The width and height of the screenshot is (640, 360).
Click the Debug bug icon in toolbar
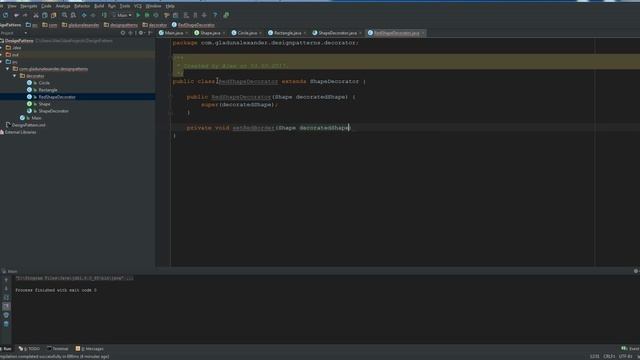(x=147, y=15)
